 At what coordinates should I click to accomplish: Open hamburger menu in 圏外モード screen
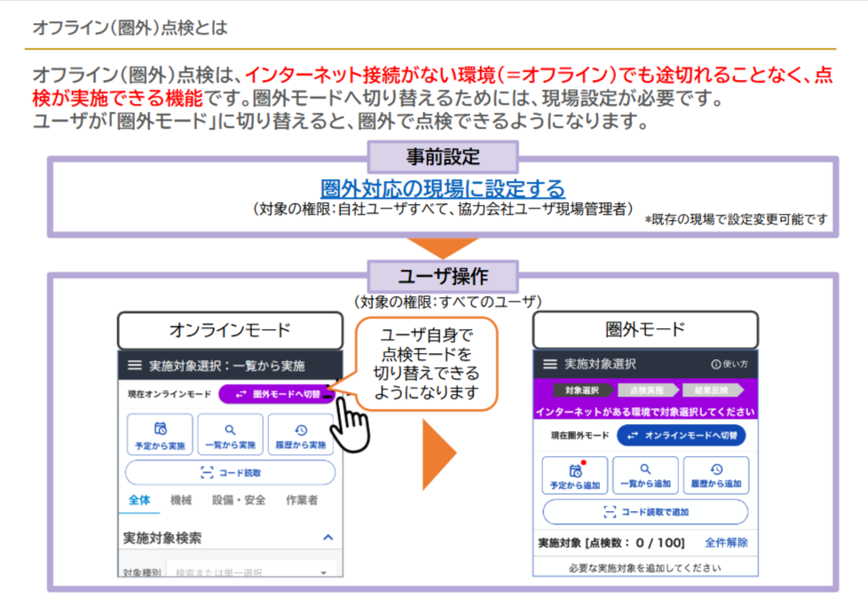coord(550,364)
